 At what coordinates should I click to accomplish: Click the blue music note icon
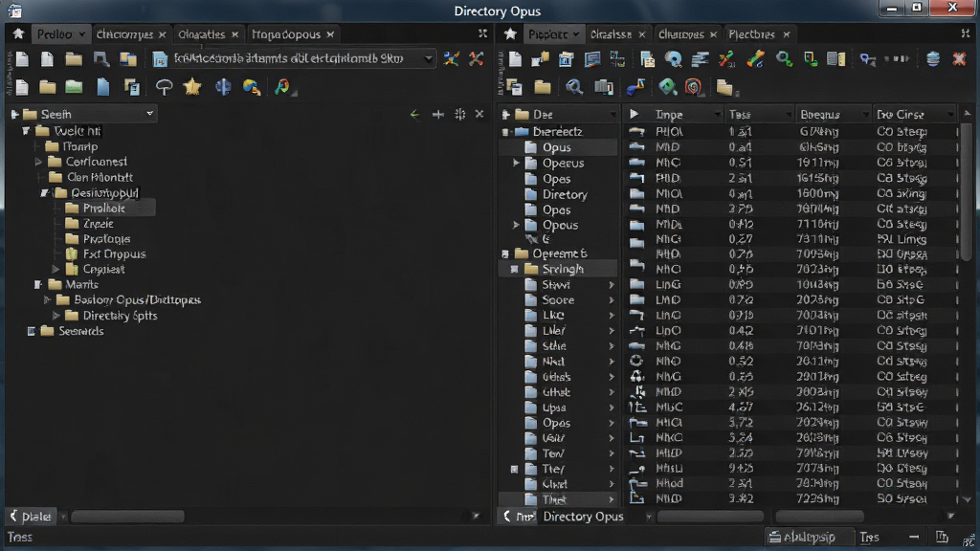coord(635,87)
